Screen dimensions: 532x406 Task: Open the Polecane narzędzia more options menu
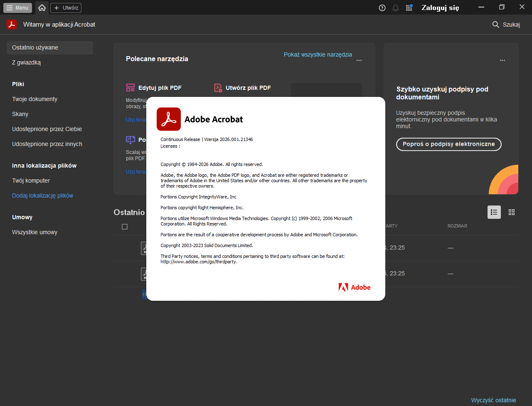[x=359, y=60]
